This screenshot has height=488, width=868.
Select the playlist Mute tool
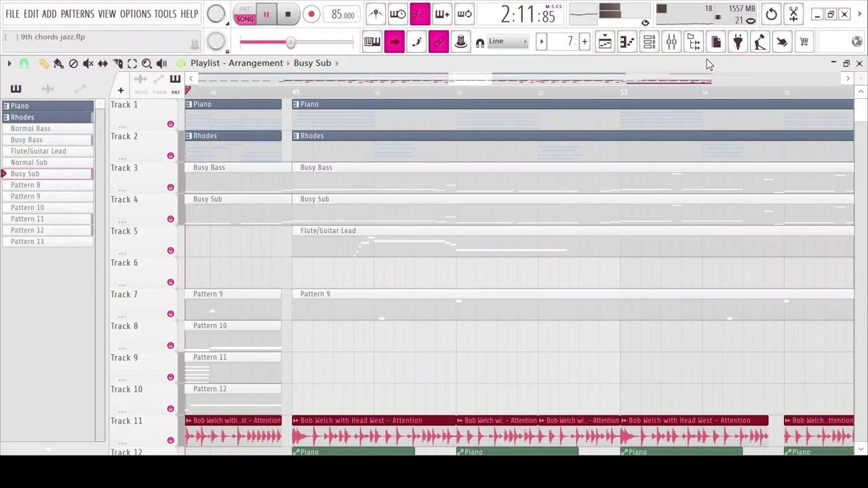tap(88, 63)
